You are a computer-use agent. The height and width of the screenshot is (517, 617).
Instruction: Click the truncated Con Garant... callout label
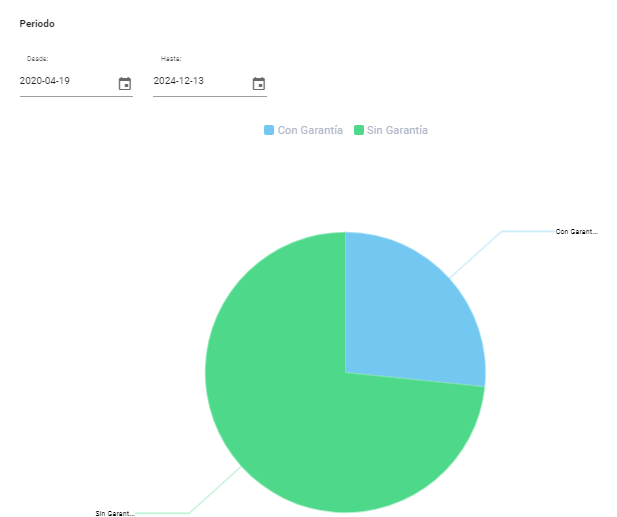point(576,231)
